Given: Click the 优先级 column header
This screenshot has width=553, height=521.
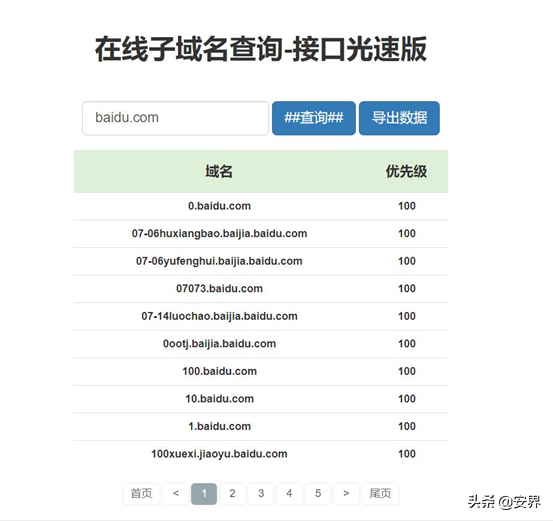Looking at the screenshot, I should pyautogui.click(x=406, y=171).
